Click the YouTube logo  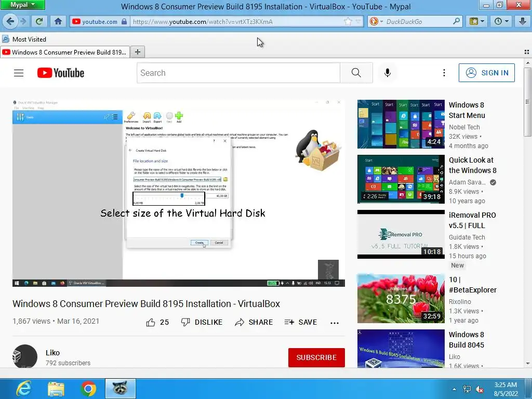pos(61,73)
